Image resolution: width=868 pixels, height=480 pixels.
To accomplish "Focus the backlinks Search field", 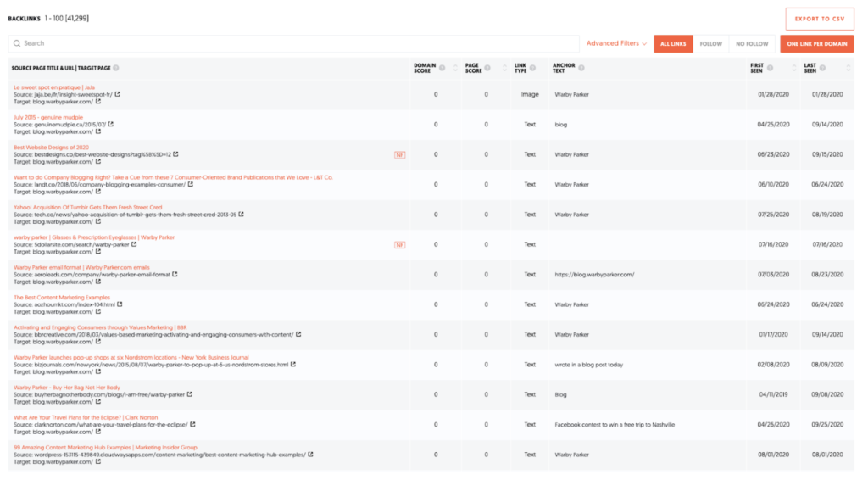I will click(x=294, y=43).
